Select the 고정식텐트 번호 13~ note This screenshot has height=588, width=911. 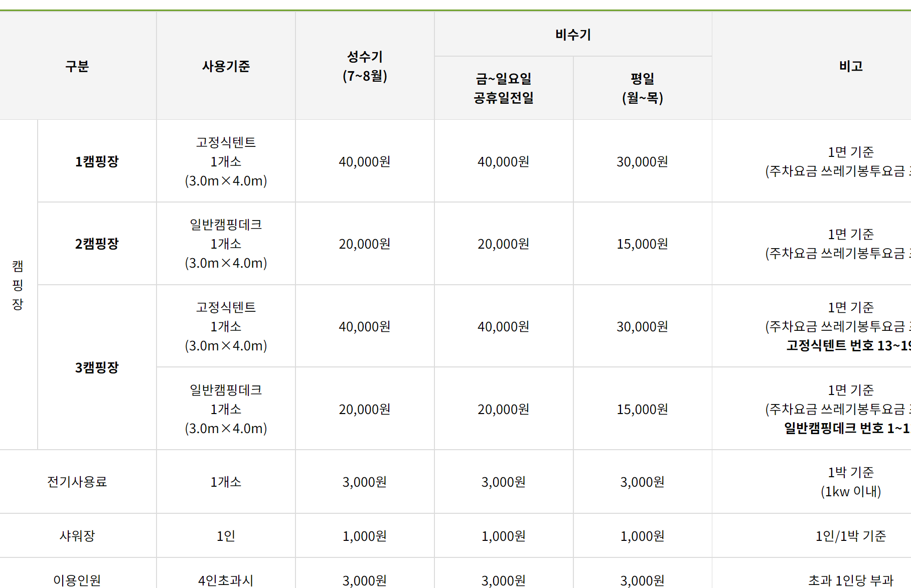pyautogui.click(x=848, y=345)
